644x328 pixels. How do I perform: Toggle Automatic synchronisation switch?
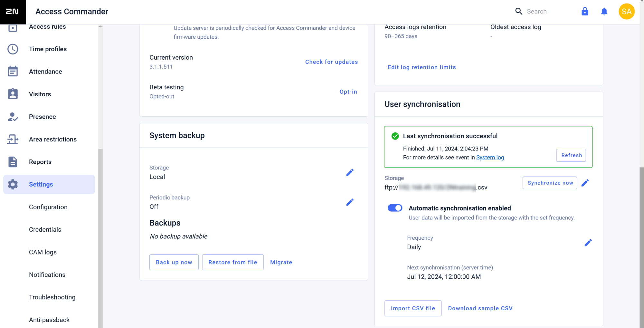[x=395, y=208]
